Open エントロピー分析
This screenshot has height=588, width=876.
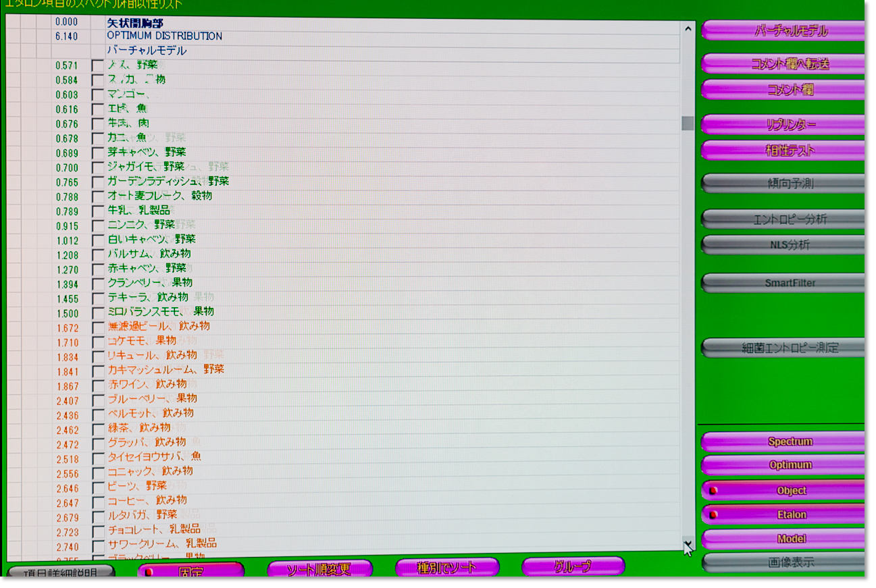tap(783, 219)
